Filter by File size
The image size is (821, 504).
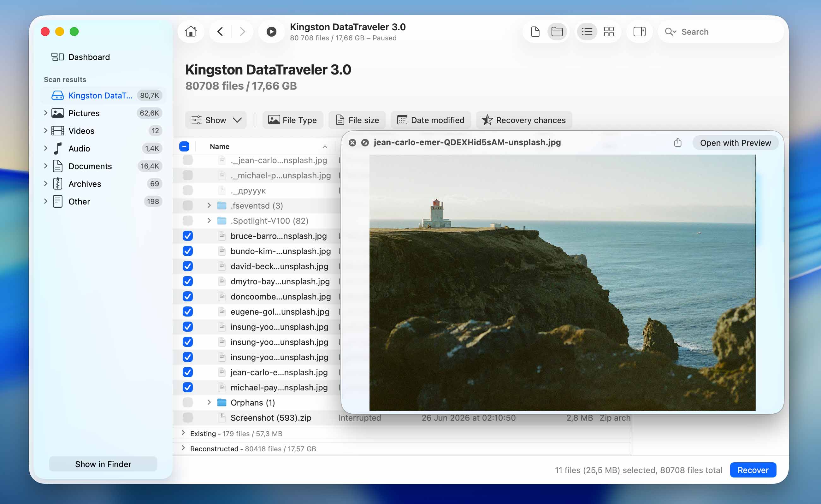pos(357,120)
